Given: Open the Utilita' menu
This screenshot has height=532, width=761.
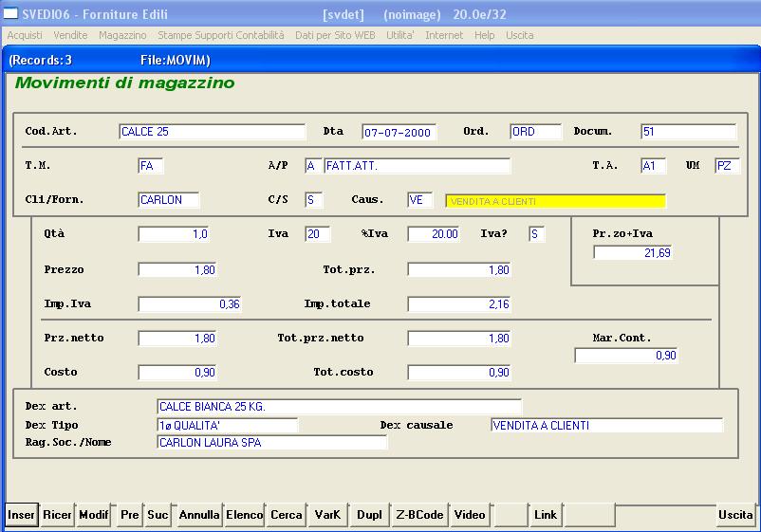Looking at the screenshot, I should 399,35.
